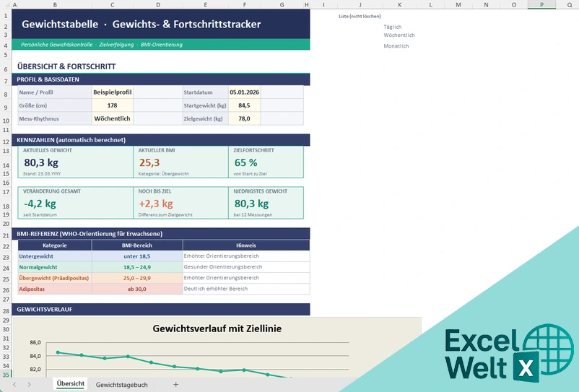Click the Kategorie table header
The width and height of the screenshot is (579, 392).
pos(55,245)
